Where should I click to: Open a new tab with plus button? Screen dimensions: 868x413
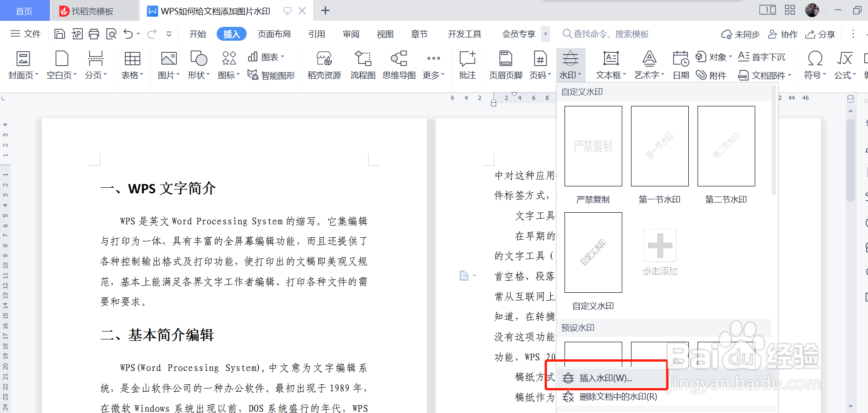click(325, 11)
